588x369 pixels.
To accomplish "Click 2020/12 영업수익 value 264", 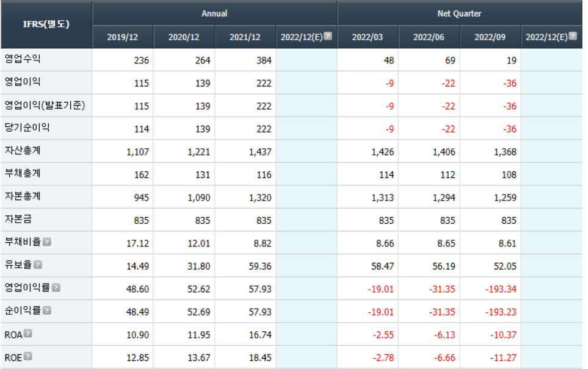I will click(203, 60).
